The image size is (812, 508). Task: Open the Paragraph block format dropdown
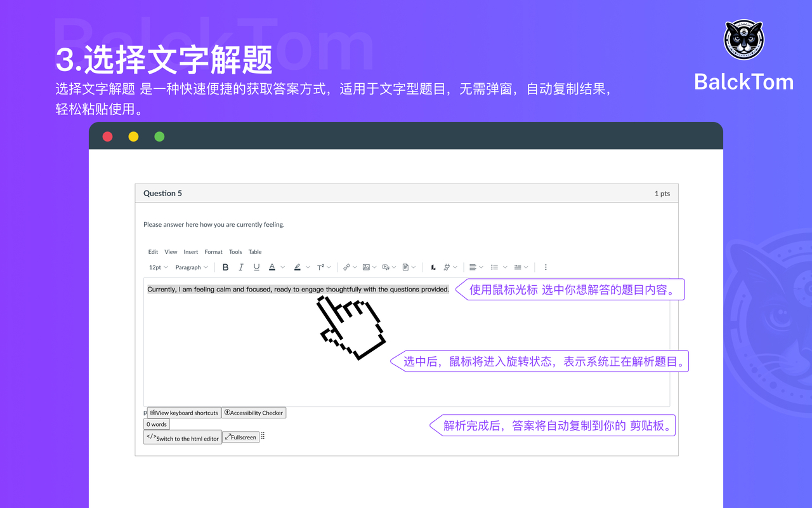coord(192,267)
